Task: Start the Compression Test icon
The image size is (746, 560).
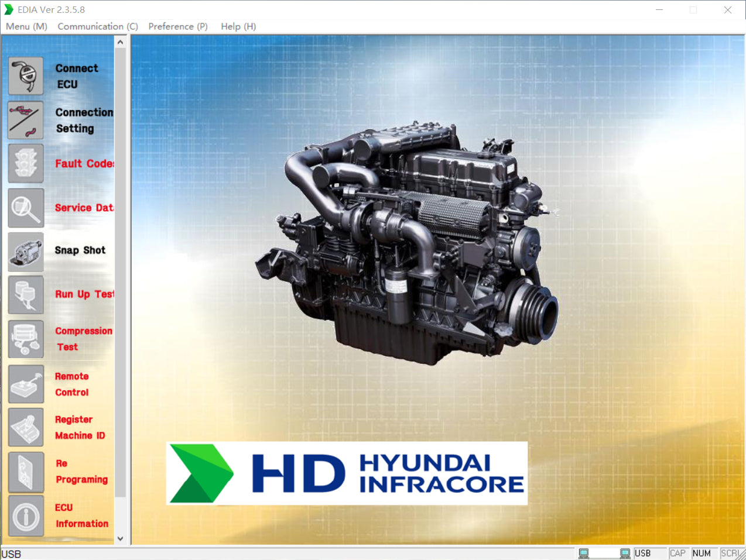Action: coord(26,339)
